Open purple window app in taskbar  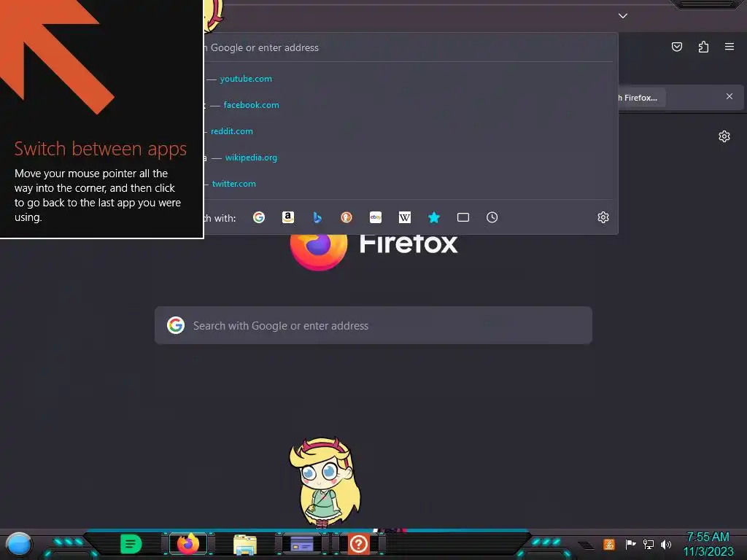(x=301, y=544)
